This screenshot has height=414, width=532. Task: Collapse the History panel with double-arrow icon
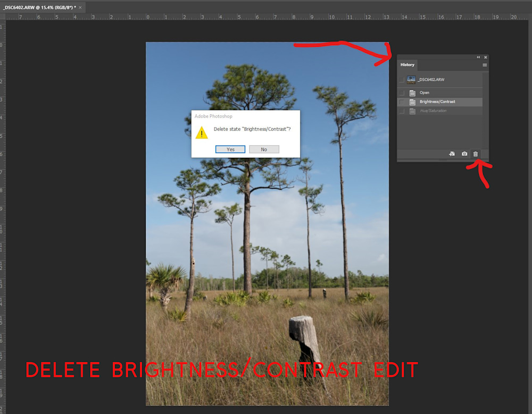(478, 57)
